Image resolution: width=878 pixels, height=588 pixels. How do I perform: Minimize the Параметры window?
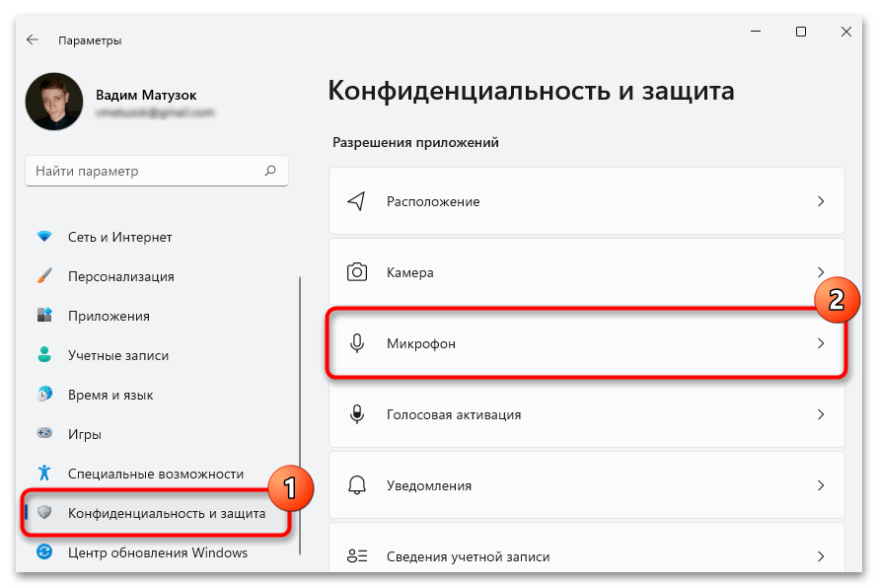pos(756,32)
